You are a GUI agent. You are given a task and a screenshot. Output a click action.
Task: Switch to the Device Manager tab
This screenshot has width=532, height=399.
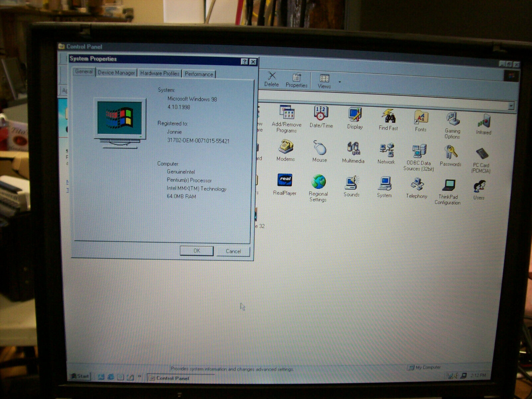click(116, 72)
